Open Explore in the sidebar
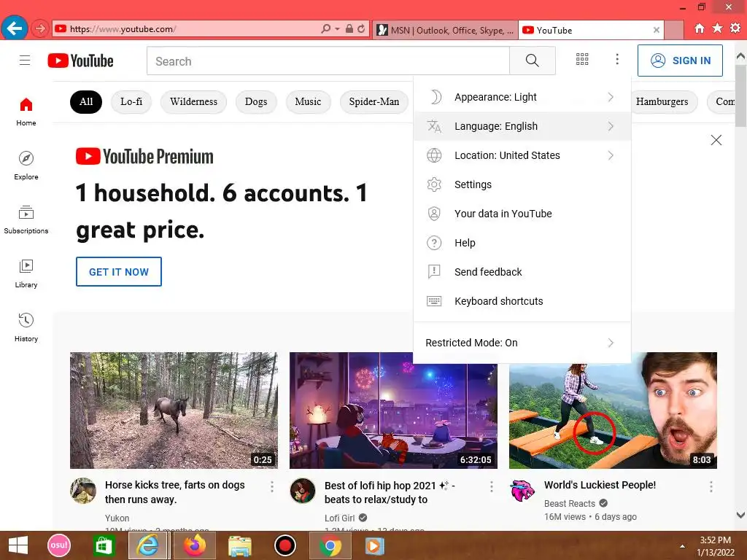Viewport: 747px width, 560px height. tap(26, 166)
